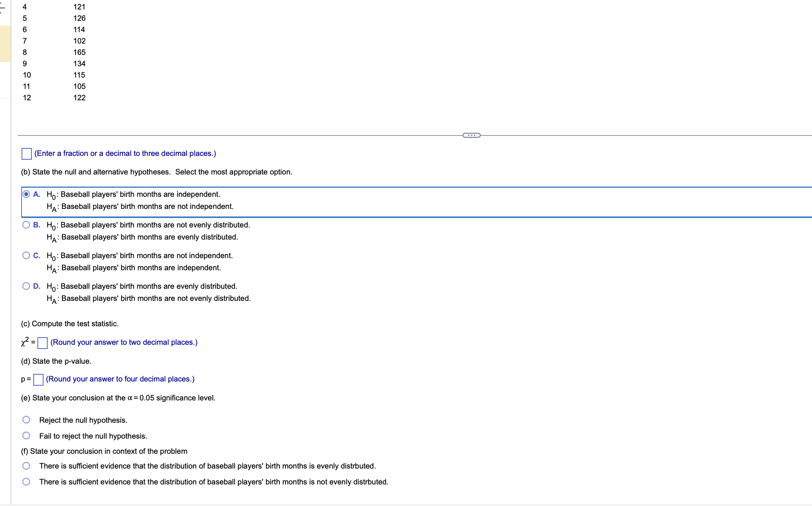
Task: Choose Fail to reject the null hypothesis
Action: (26, 436)
